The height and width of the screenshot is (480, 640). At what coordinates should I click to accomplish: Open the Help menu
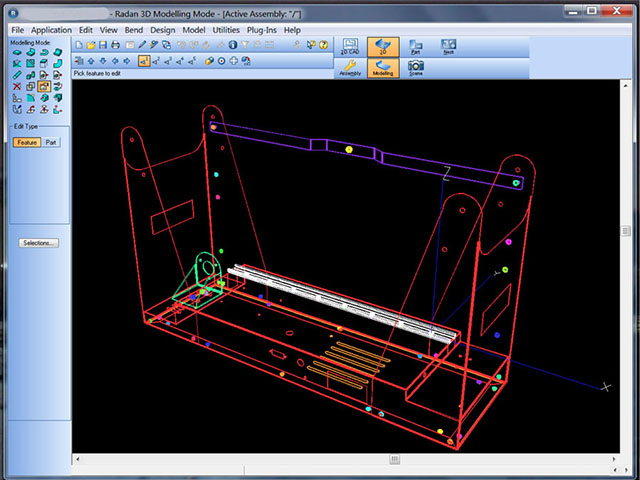(x=292, y=30)
